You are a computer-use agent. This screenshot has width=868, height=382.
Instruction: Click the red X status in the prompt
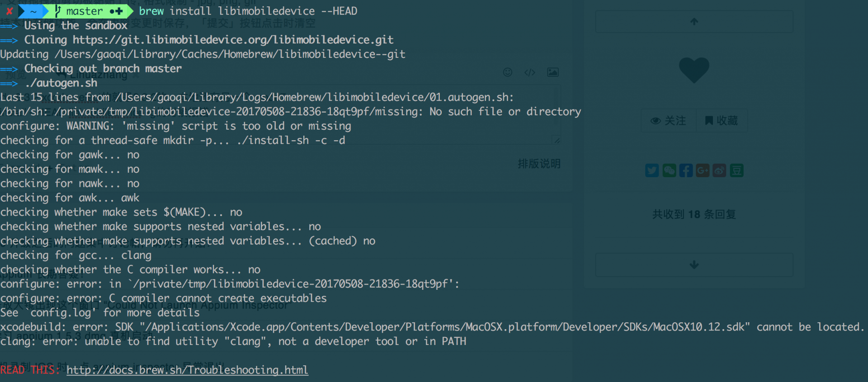pyautogui.click(x=9, y=11)
